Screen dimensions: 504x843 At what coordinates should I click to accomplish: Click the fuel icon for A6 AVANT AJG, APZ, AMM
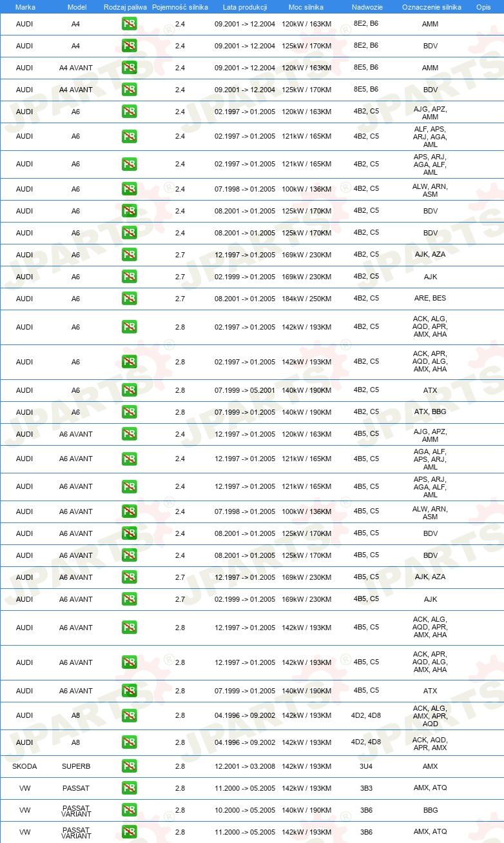[x=129, y=434]
